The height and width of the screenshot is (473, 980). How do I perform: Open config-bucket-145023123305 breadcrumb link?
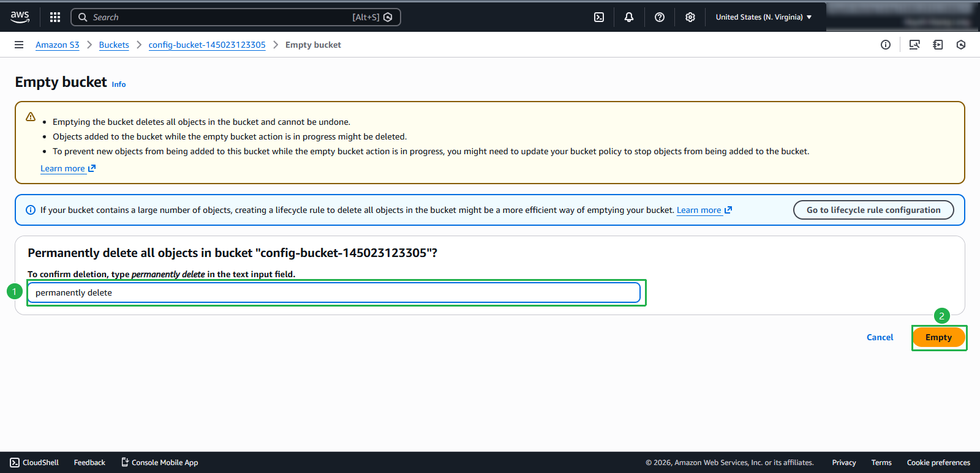click(x=207, y=45)
